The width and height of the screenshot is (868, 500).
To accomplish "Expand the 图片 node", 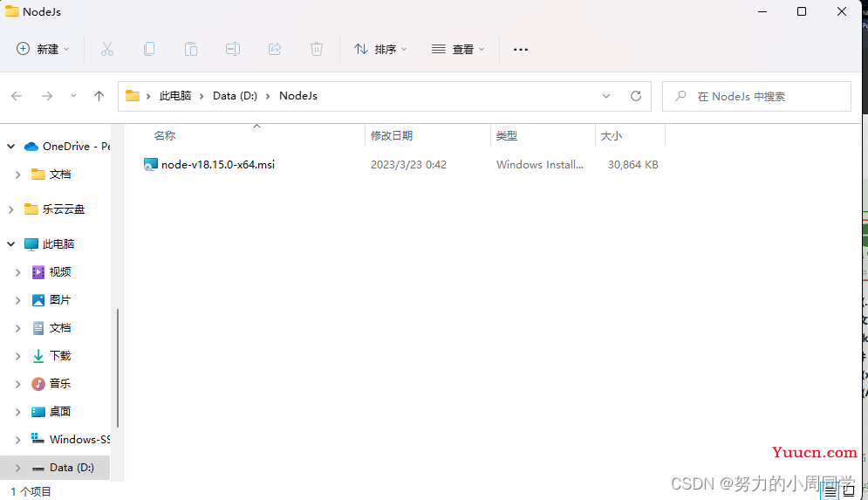I will pos(17,300).
